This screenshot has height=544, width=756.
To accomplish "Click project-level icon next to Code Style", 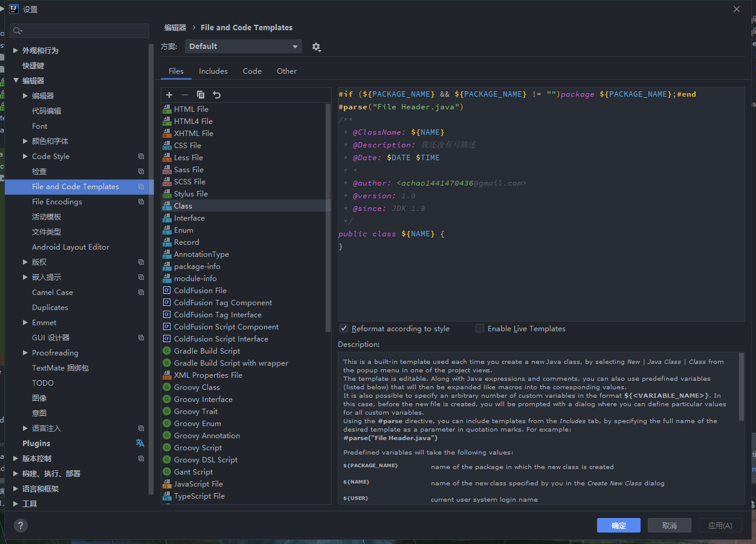I will point(141,157).
